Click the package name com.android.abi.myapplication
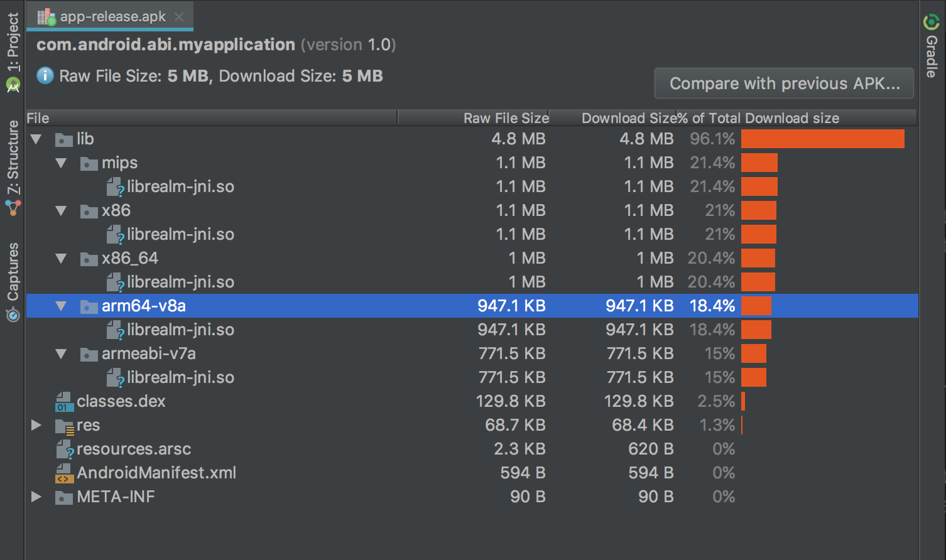The width and height of the screenshot is (946, 560). pyautogui.click(x=166, y=45)
